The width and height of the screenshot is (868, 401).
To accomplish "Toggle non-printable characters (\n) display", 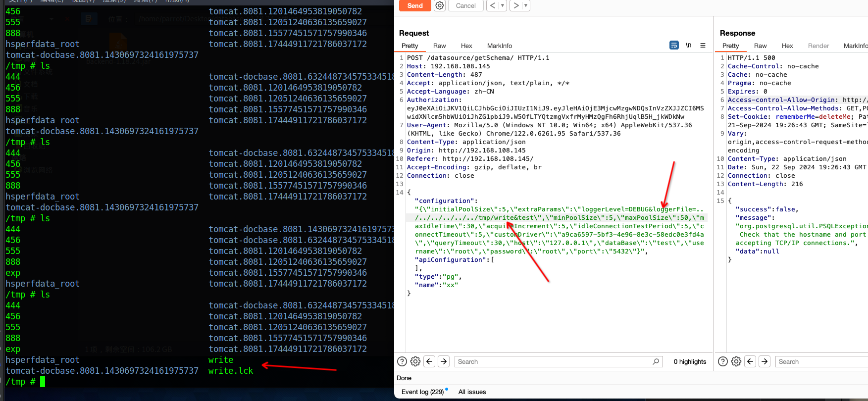I will pos(688,45).
